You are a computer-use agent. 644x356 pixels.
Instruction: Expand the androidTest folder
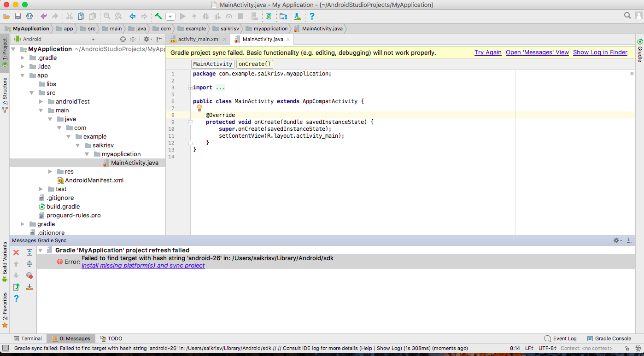click(x=41, y=102)
